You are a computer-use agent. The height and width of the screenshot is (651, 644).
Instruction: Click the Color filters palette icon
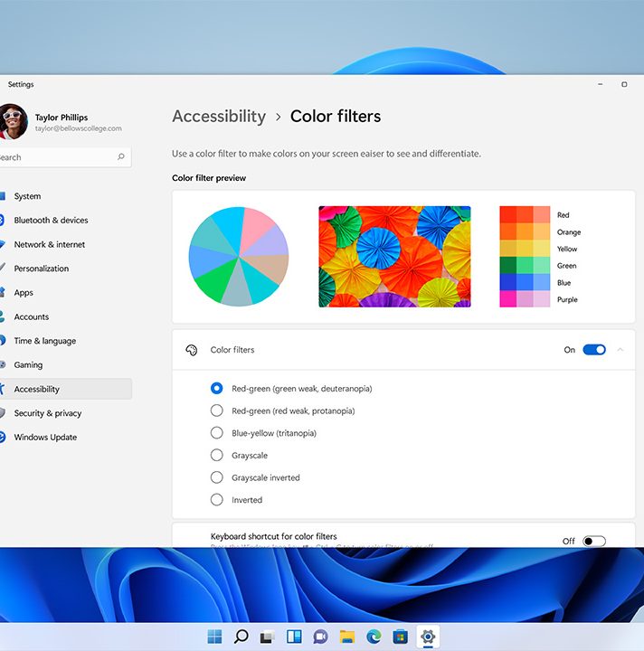coord(192,350)
